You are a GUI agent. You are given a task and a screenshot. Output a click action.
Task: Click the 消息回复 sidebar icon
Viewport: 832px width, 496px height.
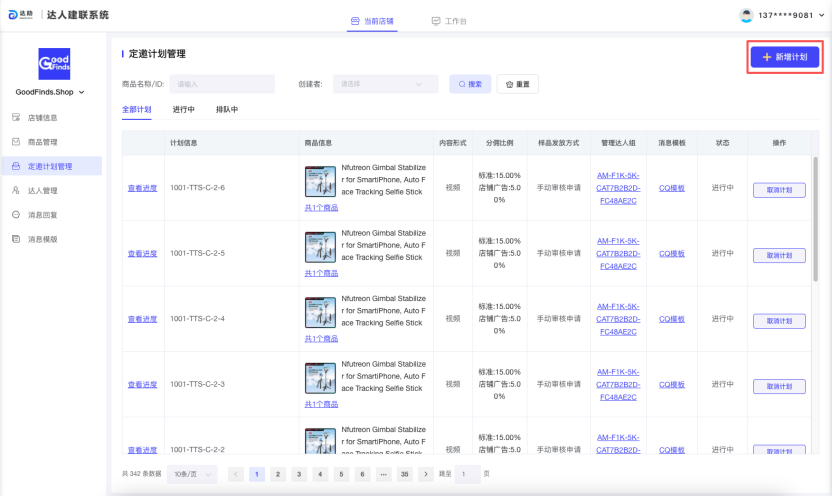(x=16, y=215)
